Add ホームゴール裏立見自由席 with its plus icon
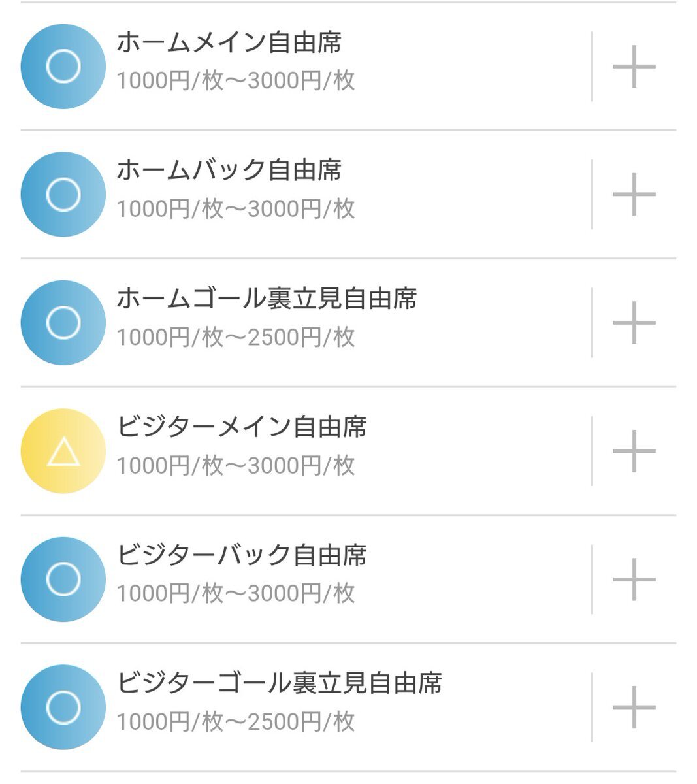 click(634, 322)
